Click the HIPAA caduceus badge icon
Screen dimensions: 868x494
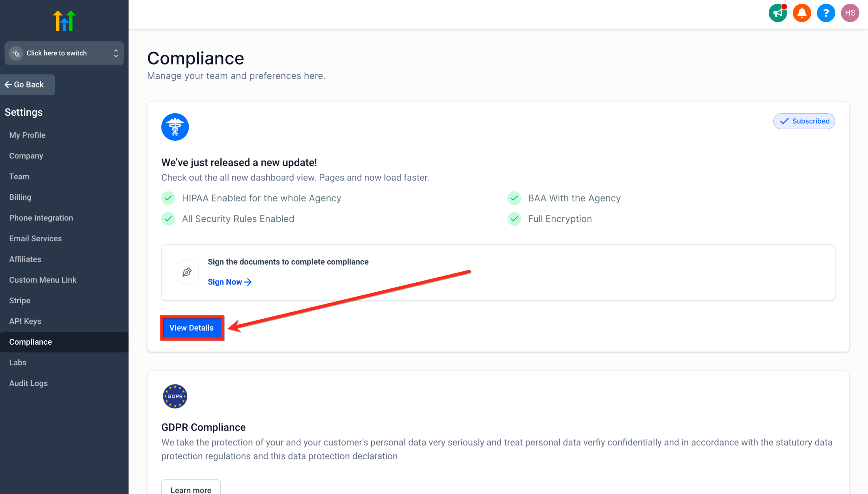coord(175,126)
